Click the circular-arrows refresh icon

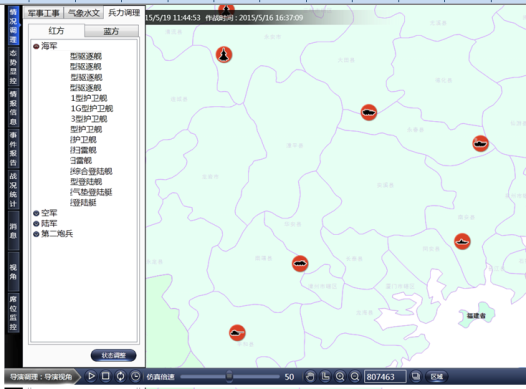(120, 376)
